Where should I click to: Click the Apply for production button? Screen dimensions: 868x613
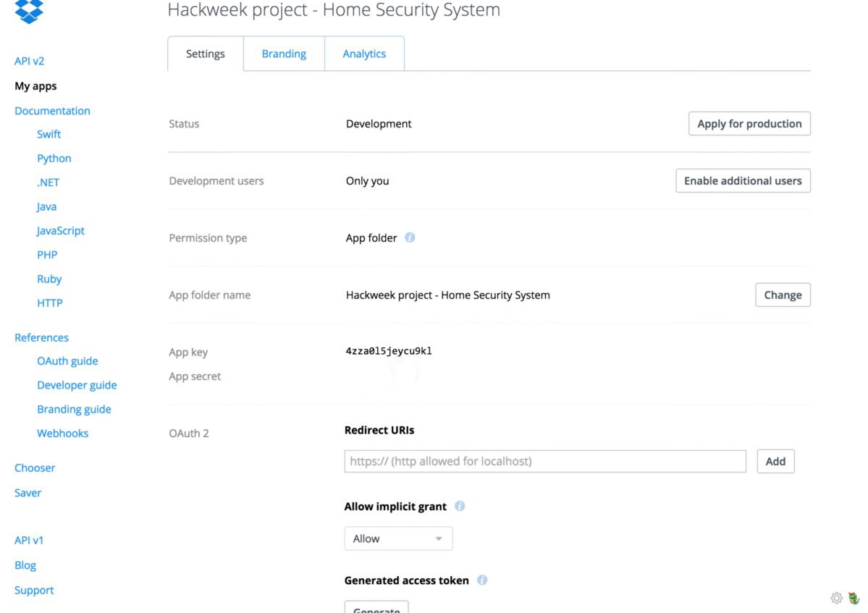[749, 124]
